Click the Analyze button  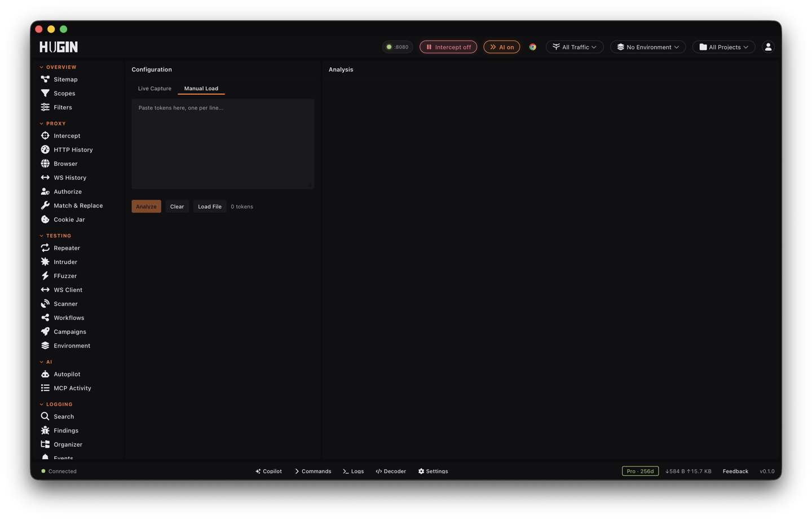[146, 206]
